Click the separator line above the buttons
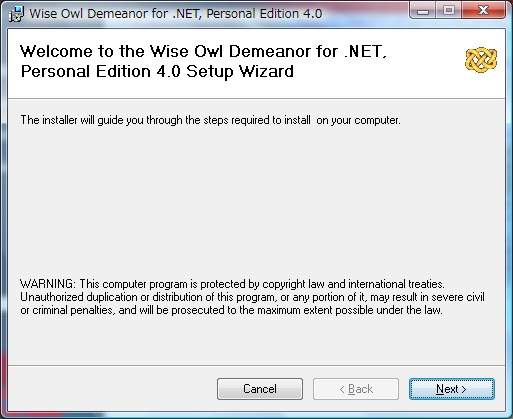This screenshot has width=513, height=419. click(x=256, y=365)
